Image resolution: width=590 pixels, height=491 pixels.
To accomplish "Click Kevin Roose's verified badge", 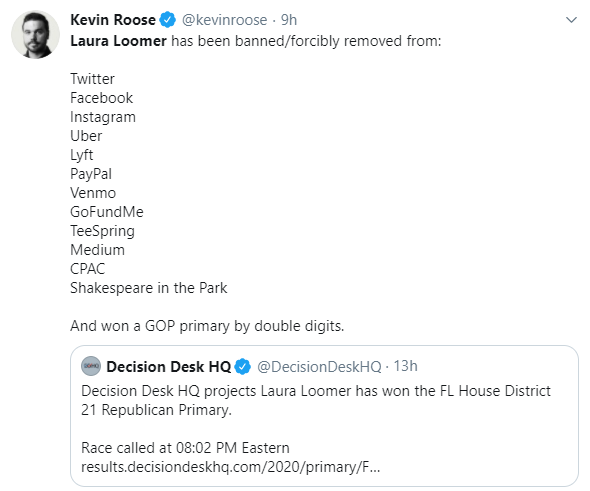I will coord(167,20).
